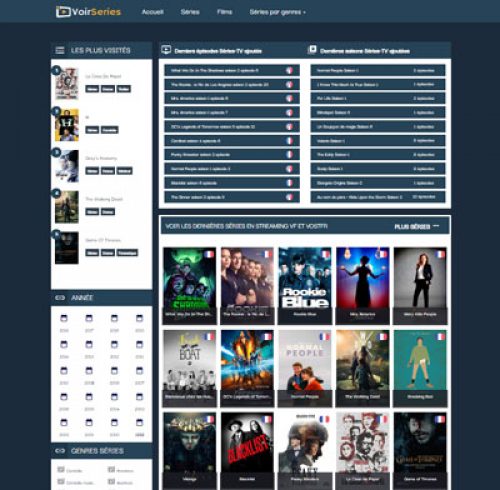The width and height of the screenshot is (500, 490).
Task: Click the TV icon beside Derniers épisodes heading
Action: 166,50
